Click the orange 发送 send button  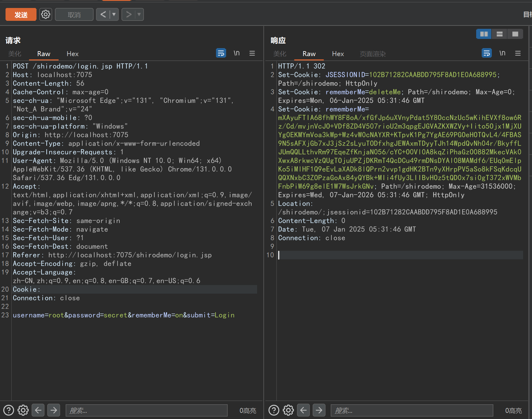[x=21, y=14]
